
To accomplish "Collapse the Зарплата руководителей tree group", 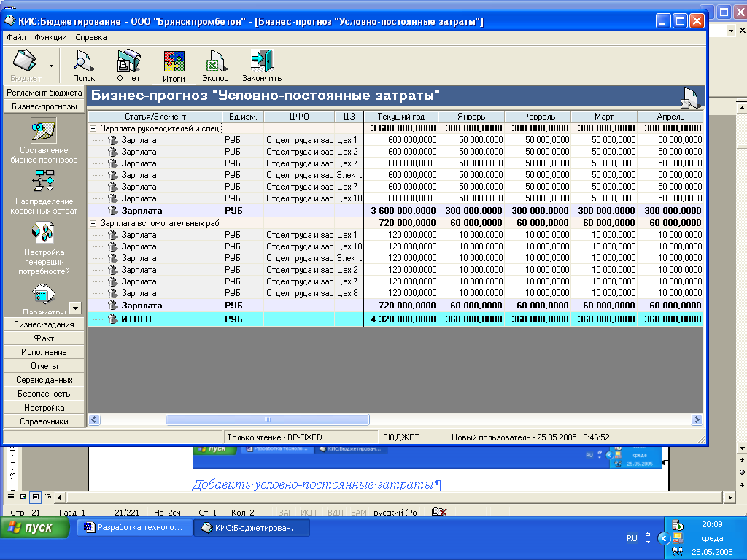I will point(93,128).
